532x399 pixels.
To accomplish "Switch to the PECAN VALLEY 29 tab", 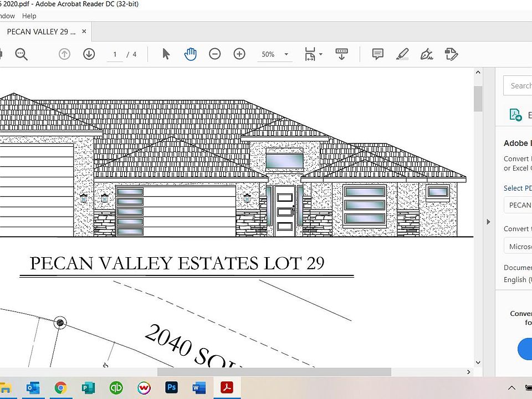I will 38,32.
